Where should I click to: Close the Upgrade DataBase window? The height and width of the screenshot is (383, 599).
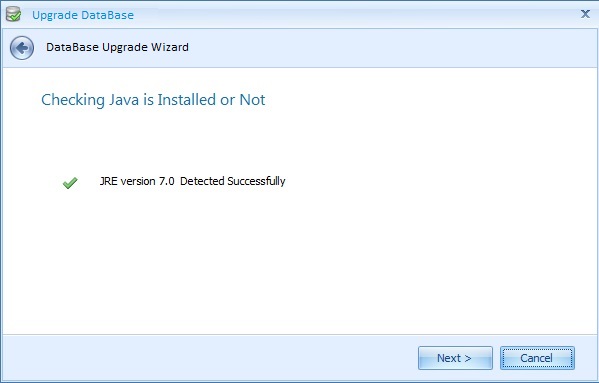(x=585, y=14)
